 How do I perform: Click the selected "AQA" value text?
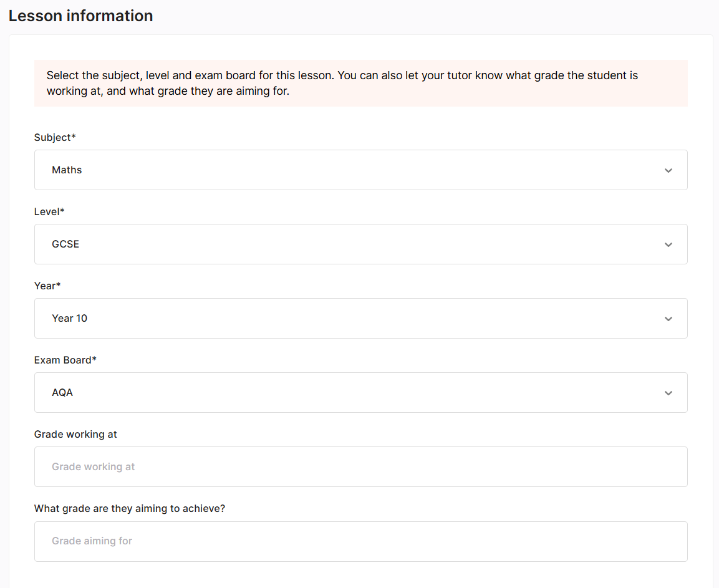[62, 392]
